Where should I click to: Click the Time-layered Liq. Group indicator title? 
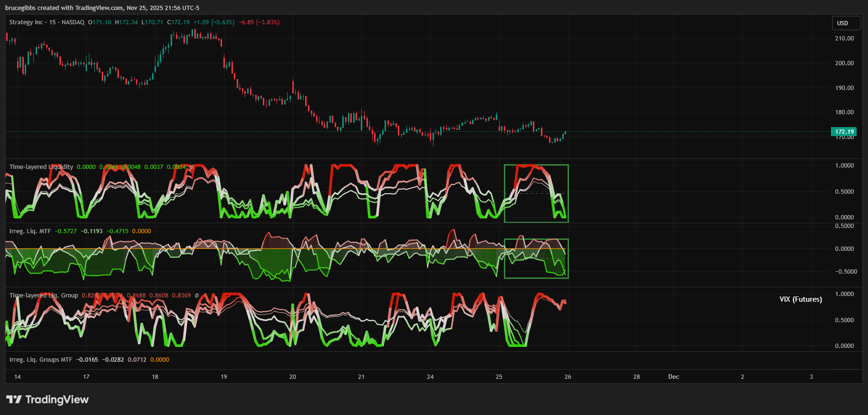[x=44, y=296]
